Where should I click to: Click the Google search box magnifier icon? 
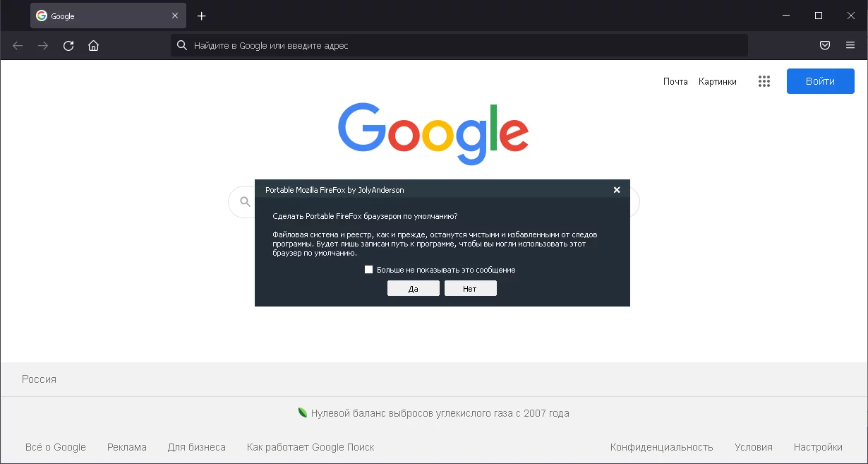245,203
